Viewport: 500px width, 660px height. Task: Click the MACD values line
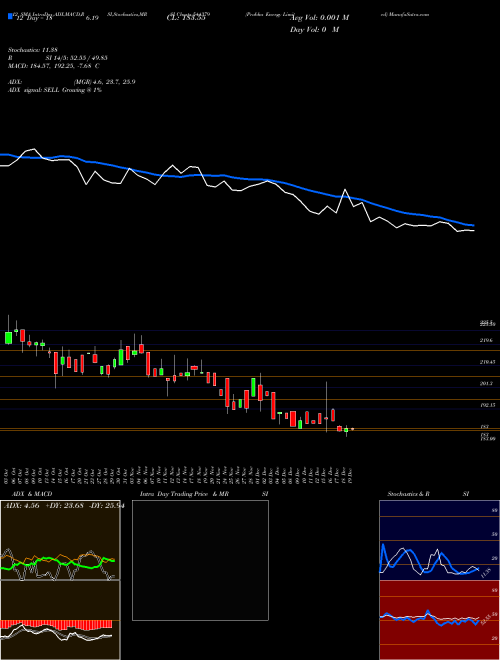(53, 66)
